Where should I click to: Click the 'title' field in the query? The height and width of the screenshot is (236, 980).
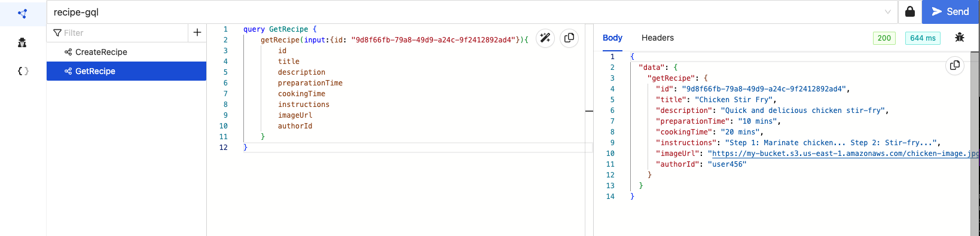(x=289, y=62)
